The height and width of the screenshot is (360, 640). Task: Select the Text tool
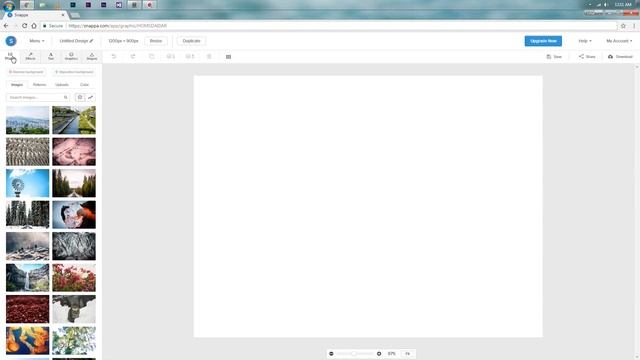point(51,56)
